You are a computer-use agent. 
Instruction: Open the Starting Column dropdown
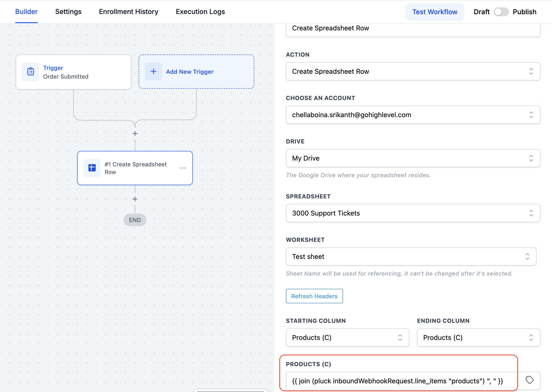pyautogui.click(x=347, y=338)
